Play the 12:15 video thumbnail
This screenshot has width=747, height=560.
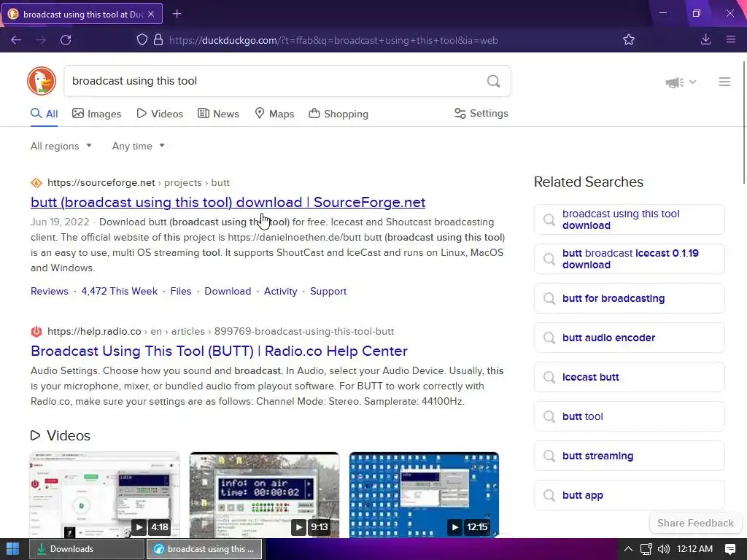pyautogui.click(x=424, y=495)
